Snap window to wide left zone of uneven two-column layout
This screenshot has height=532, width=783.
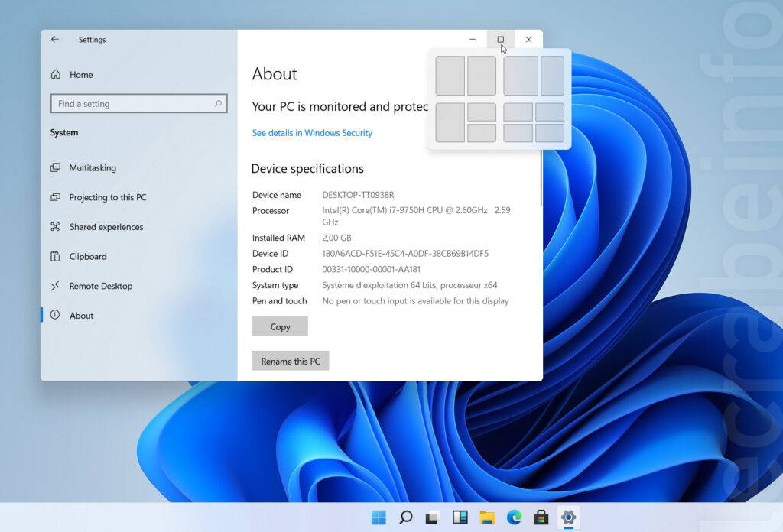coord(520,76)
